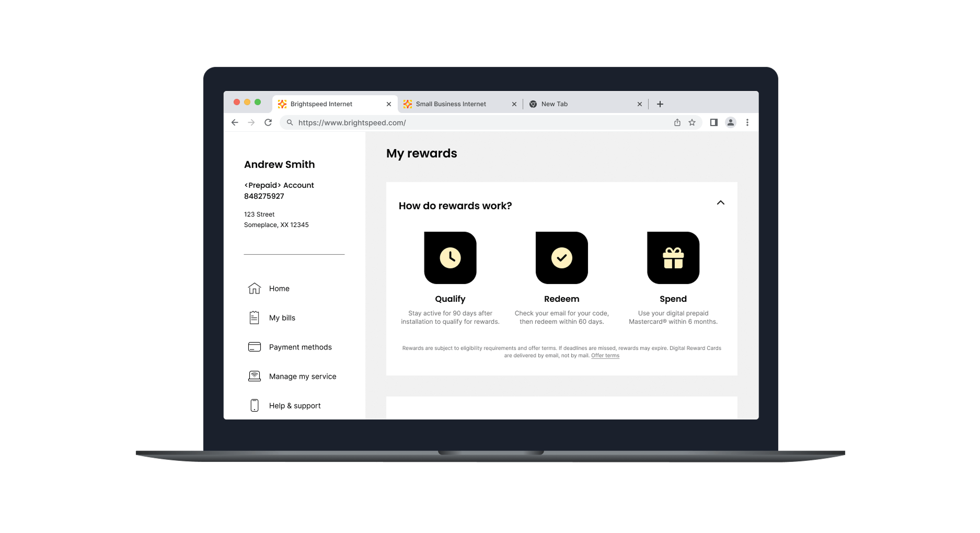Open the Offer terms link
Viewport: 980px width, 533px height.
(x=605, y=356)
